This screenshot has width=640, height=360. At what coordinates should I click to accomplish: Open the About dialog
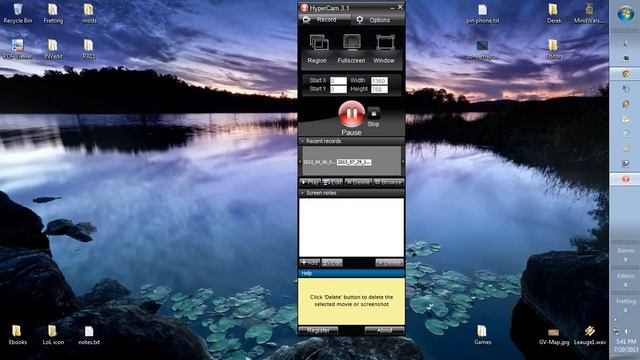pos(384,330)
